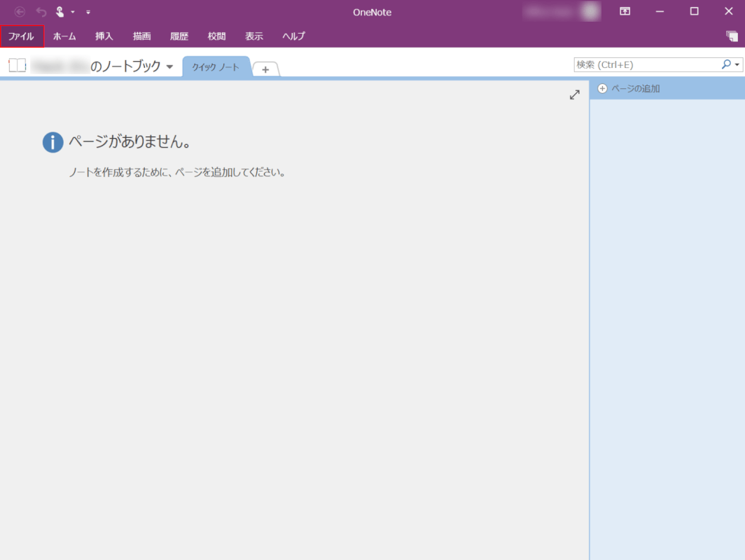Expand the page to full view
The width and height of the screenshot is (745, 560).
(574, 94)
